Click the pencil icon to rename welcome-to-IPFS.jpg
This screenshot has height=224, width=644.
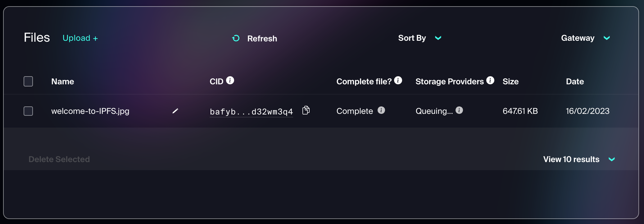tap(175, 111)
